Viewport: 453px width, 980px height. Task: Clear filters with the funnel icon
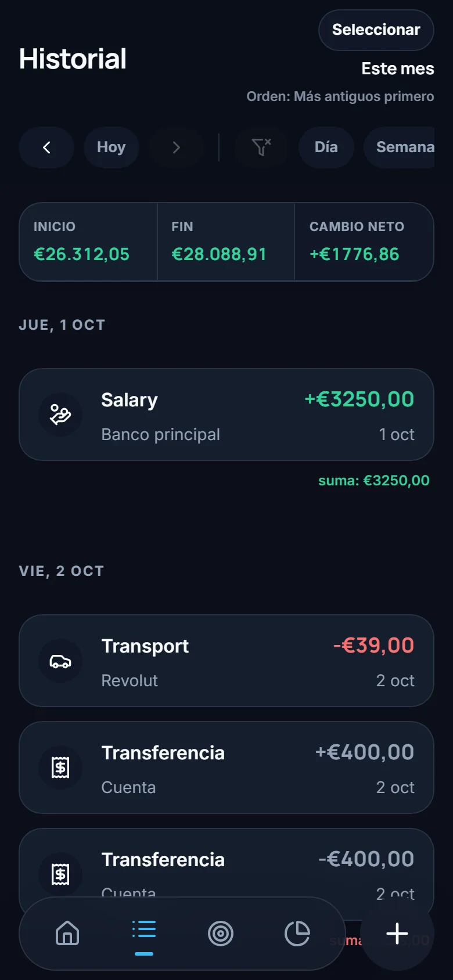(x=261, y=147)
